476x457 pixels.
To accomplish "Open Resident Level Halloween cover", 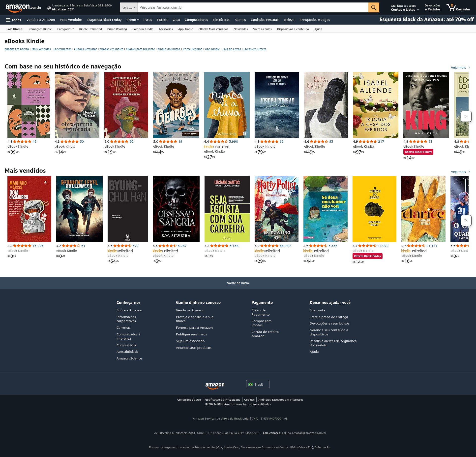I will (79, 209).
